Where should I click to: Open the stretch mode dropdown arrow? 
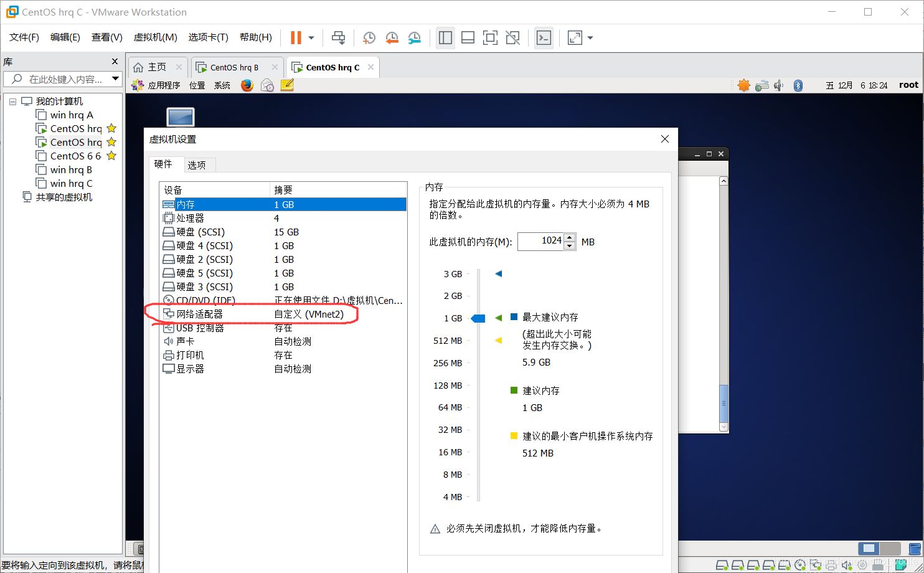[590, 38]
